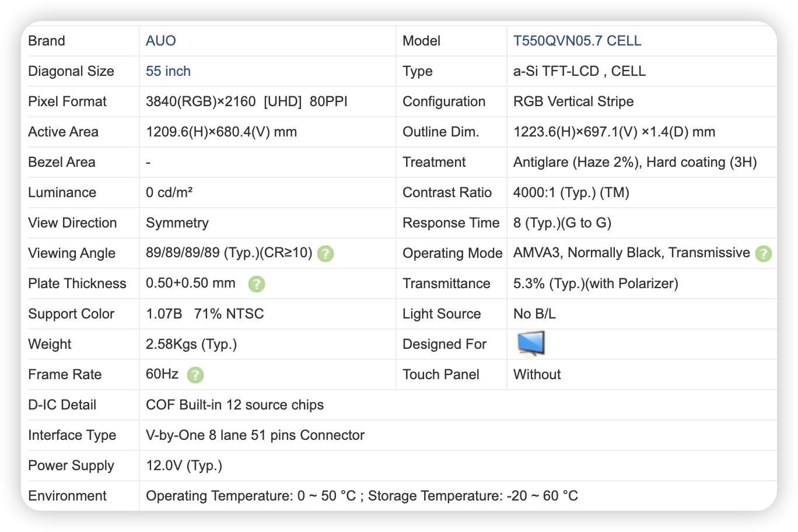Click the 'D-IC Detail' label
This screenshot has height=532, width=798.
[x=62, y=405]
